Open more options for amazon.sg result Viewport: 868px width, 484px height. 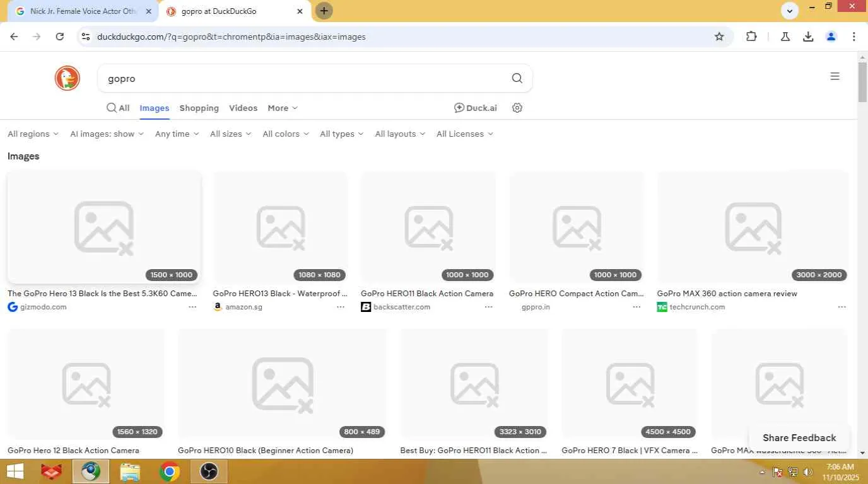[x=341, y=307]
